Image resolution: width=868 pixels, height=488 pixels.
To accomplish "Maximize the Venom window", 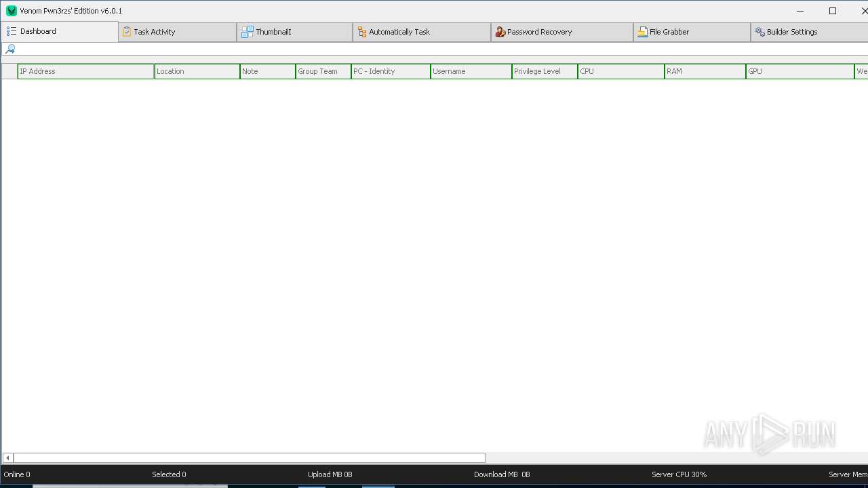I will 833,11.
